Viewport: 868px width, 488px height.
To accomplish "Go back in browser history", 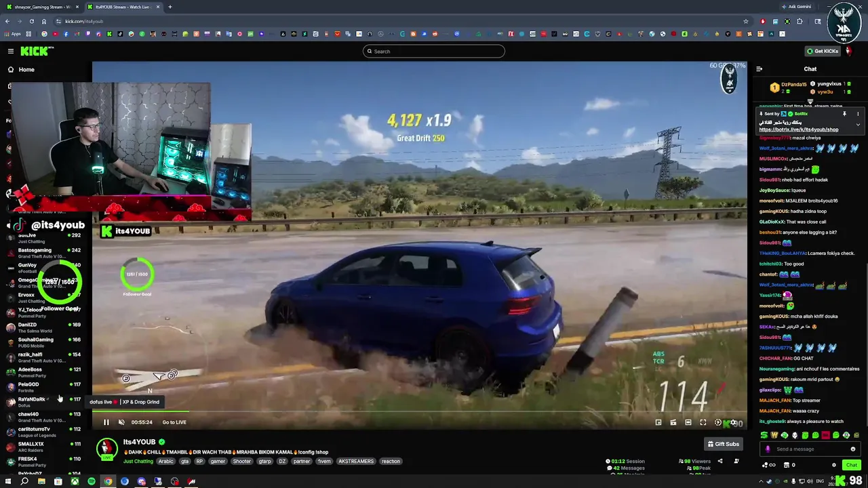I will point(7,21).
